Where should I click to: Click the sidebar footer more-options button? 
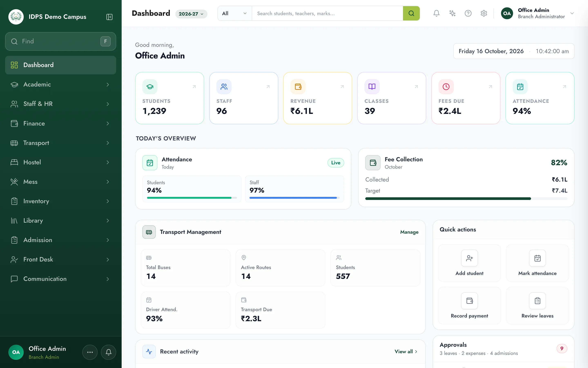tap(90, 352)
